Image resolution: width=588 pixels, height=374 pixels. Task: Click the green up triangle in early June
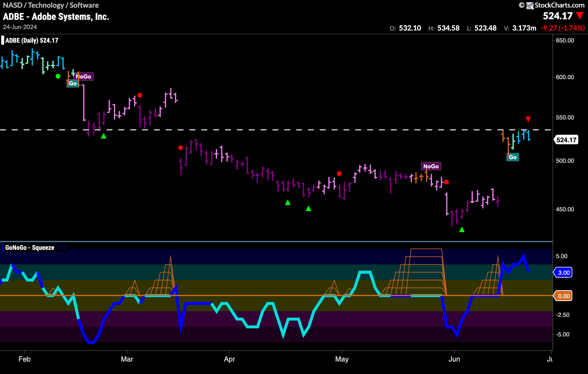coord(462,230)
